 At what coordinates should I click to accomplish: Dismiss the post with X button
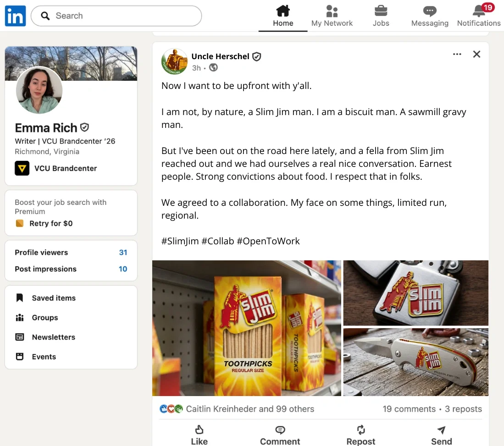coord(476,54)
